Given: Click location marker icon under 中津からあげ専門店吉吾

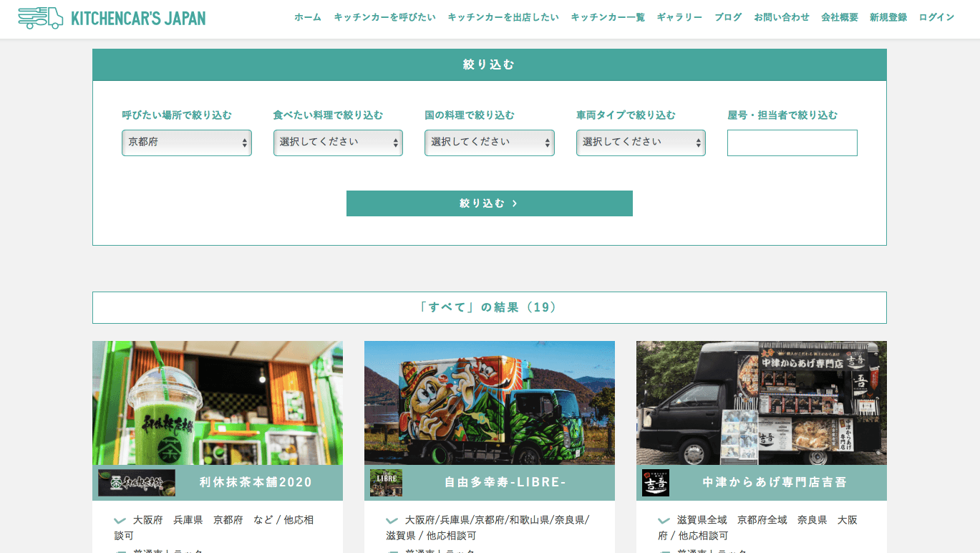Looking at the screenshot, I should pyautogui.click(x=664, y=521).
